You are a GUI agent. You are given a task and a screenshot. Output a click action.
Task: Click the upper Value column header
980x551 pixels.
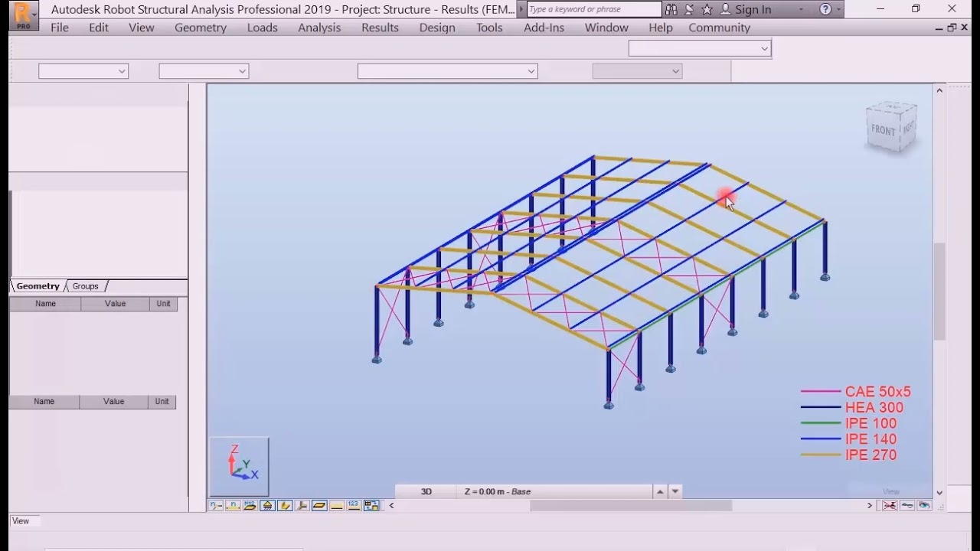coord(116,304)
